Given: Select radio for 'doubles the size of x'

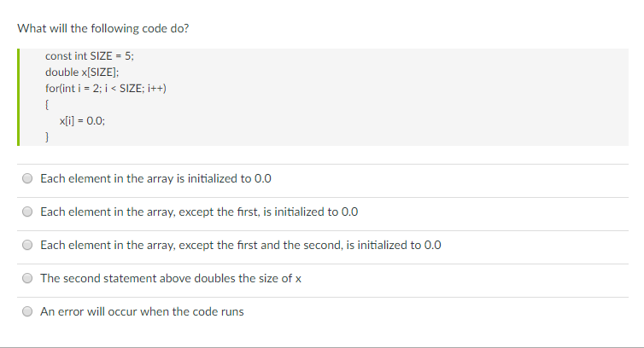Looking at the screenshot, I should [27, 278].
